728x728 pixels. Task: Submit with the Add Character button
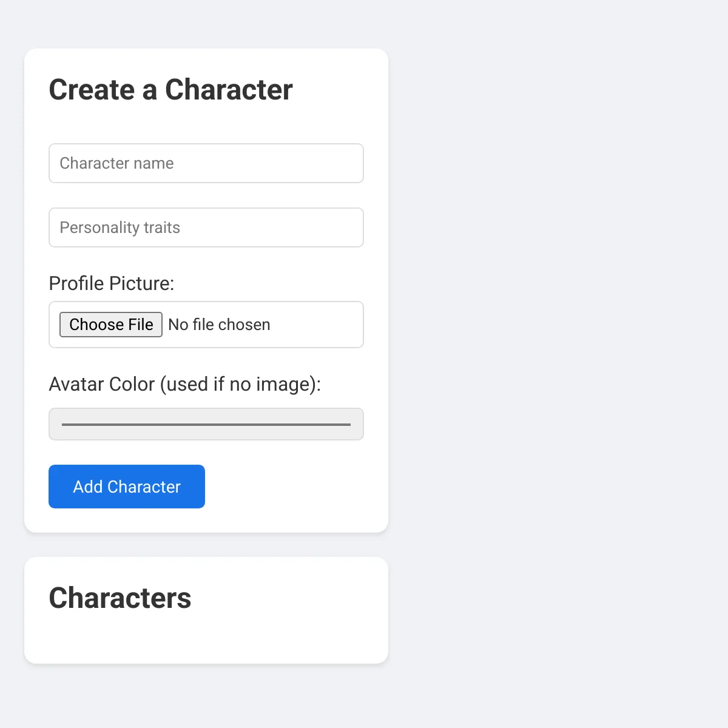pos(127,487)
